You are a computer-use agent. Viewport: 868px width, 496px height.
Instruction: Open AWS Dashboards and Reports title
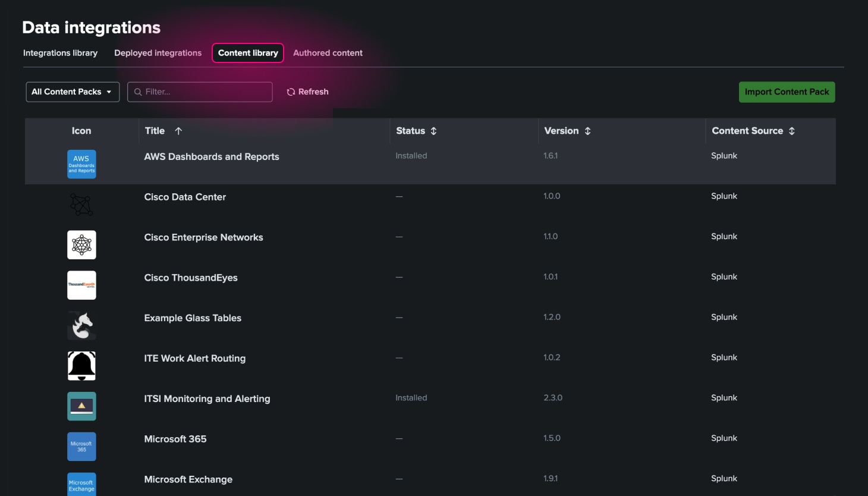(212, 157)
